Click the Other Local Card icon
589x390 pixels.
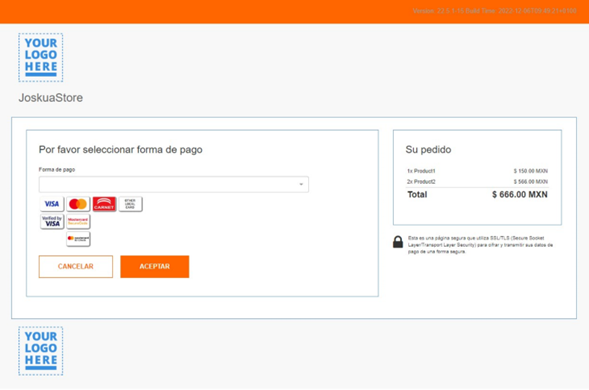pos(130,204)
